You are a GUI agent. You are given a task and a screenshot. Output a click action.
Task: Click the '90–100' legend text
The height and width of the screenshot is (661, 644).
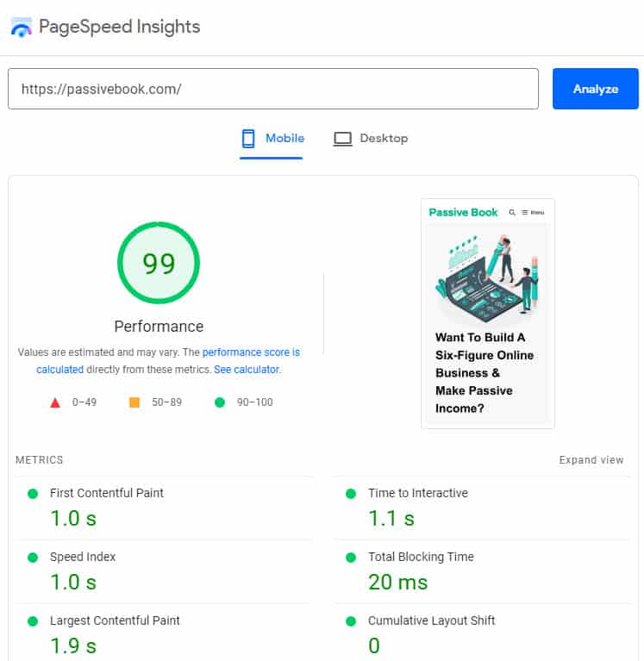point(254,402)
